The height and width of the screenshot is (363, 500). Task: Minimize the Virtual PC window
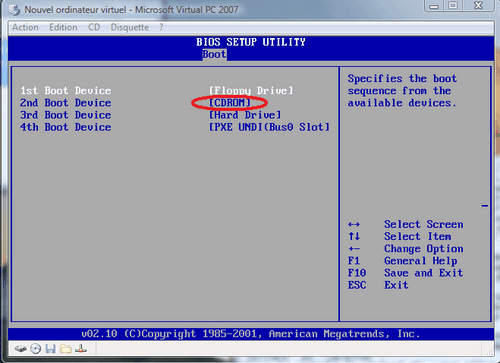(434, 6)
